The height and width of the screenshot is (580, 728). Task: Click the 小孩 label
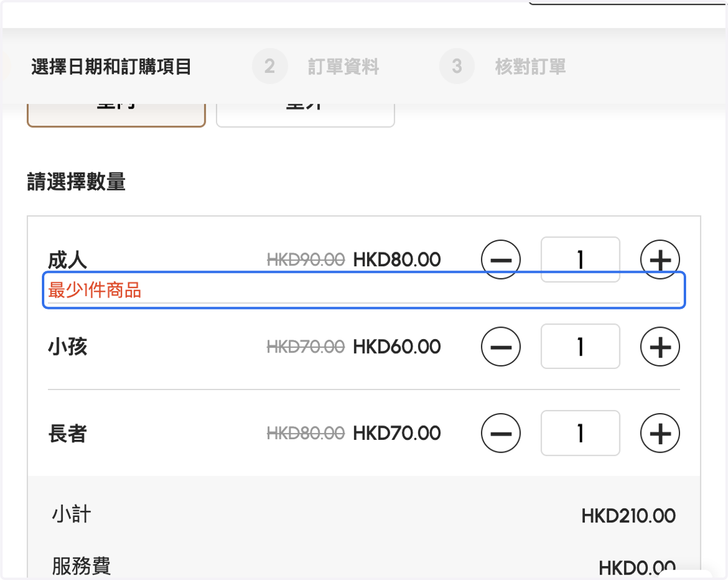coord(67,347)
